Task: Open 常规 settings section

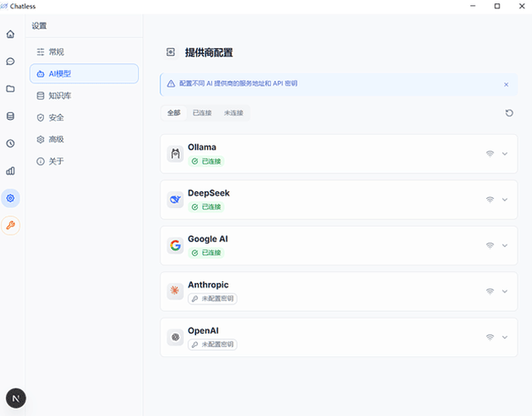Action: coord(84,52)
